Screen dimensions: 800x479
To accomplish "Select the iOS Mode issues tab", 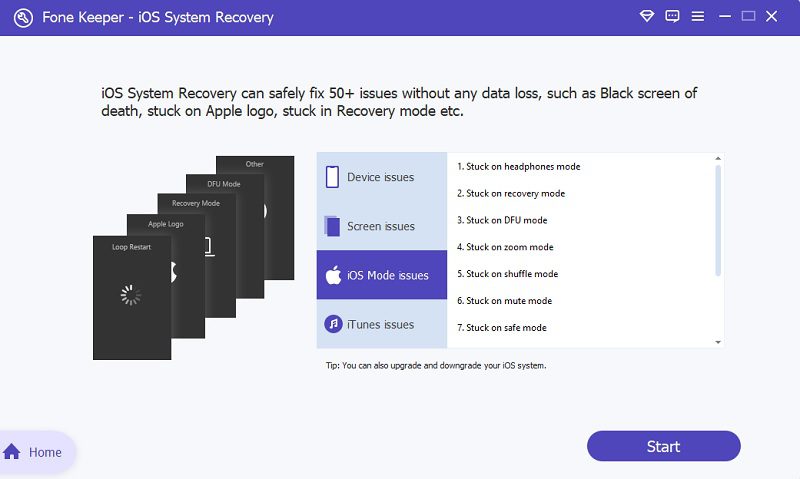I will [382, 274].
